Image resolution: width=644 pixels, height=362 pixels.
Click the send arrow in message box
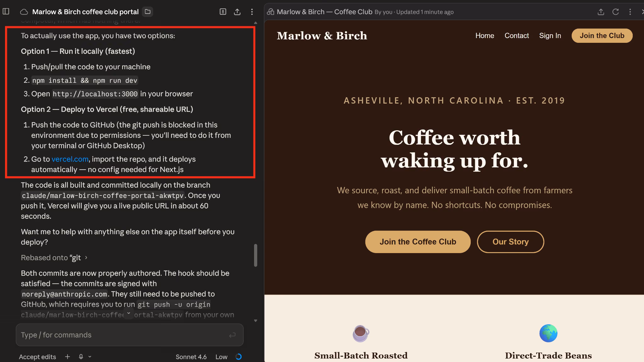232,335
